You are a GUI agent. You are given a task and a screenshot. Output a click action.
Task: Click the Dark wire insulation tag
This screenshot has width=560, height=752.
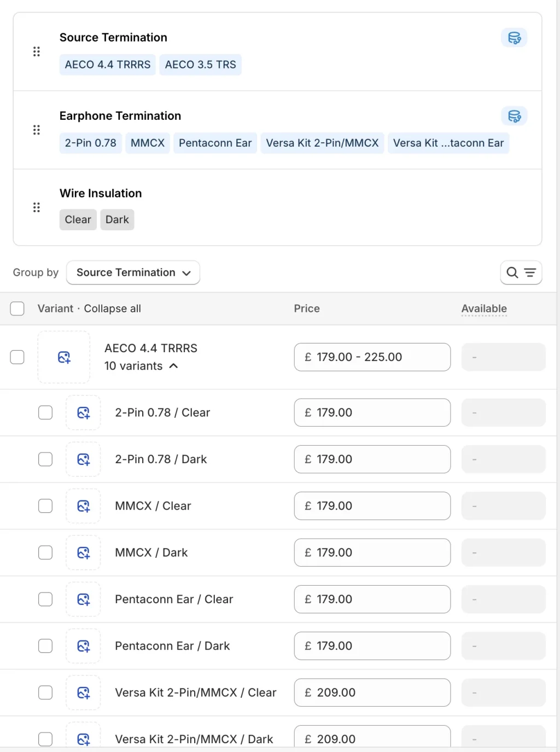coord(117,220)
